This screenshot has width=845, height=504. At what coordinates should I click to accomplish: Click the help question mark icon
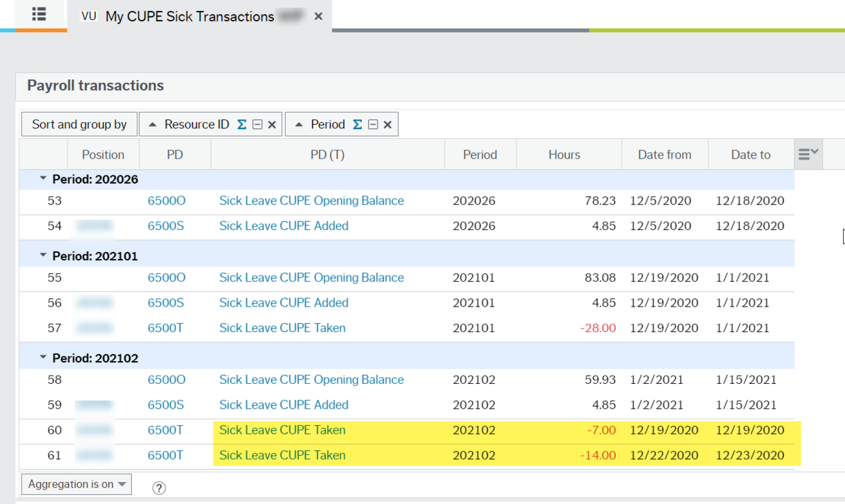coord(159,488)
